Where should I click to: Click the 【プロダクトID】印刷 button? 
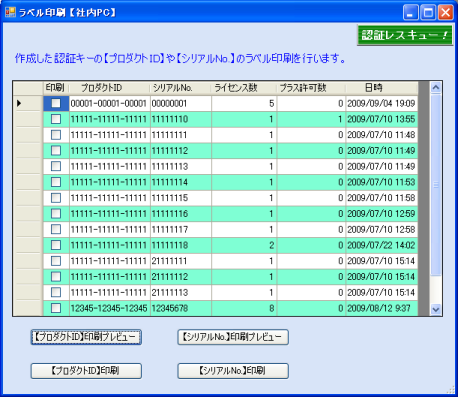[x=86, y=371]
